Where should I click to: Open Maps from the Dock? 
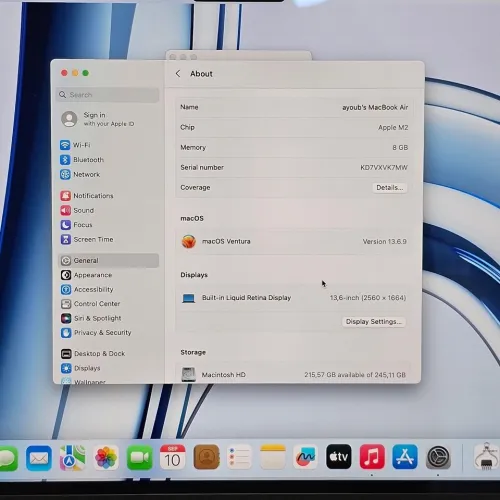tap(72, 458)
